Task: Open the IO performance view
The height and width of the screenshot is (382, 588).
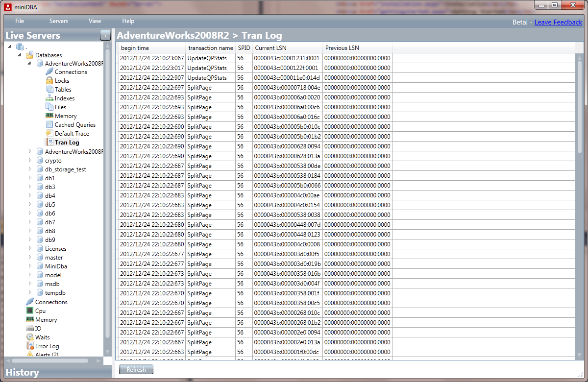Action: tap(37, 328)
